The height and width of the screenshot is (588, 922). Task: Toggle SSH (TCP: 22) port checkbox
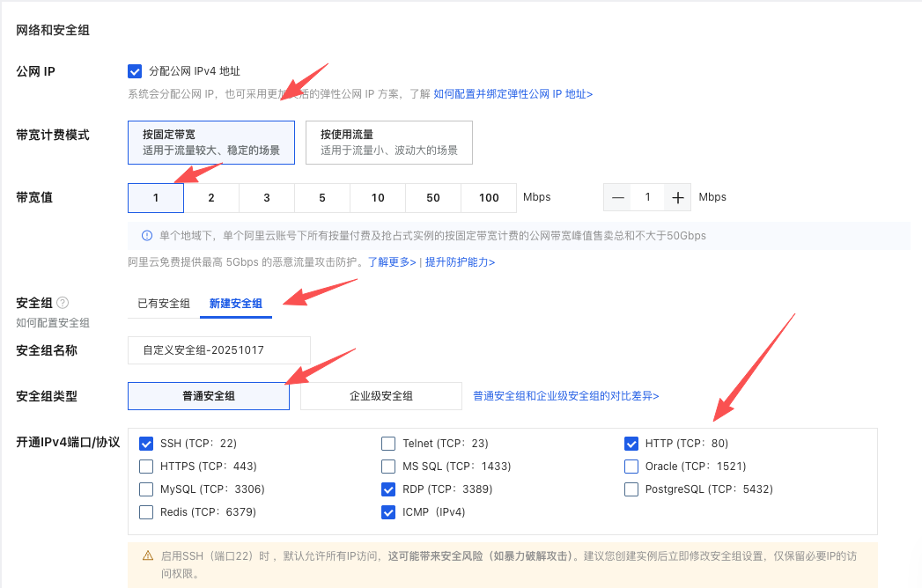tap(146, 443)
